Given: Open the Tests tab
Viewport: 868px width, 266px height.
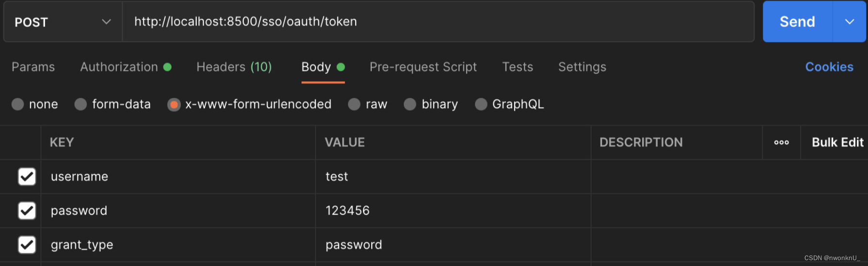Looking at the screenshot, I should click(x=517, y=67).
